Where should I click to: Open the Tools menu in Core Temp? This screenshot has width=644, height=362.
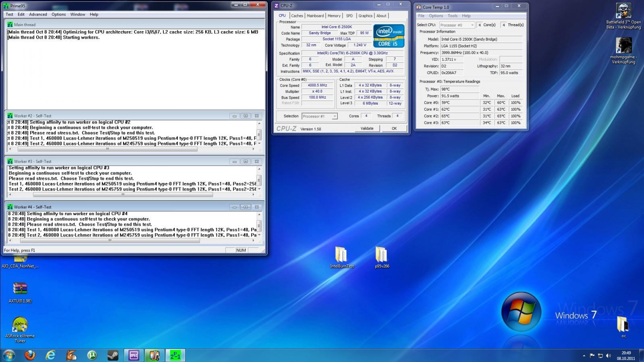(x=453, y=16)
